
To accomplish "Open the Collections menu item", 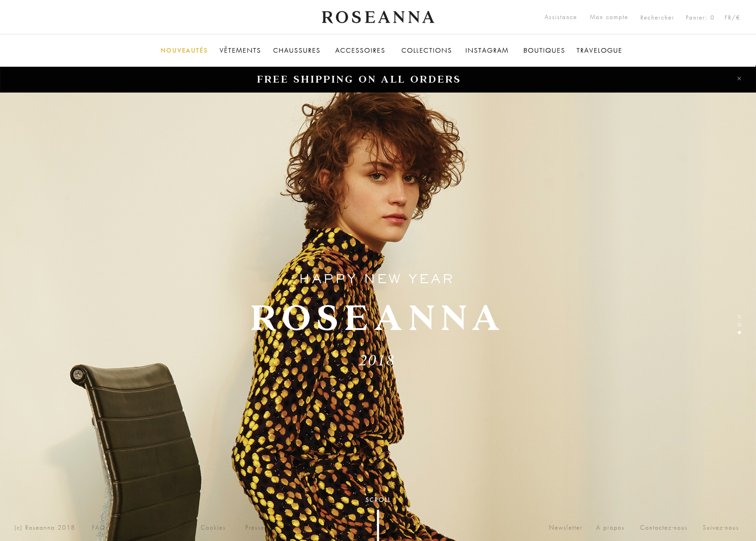I will pyautogui.click(x=426, y=50).
